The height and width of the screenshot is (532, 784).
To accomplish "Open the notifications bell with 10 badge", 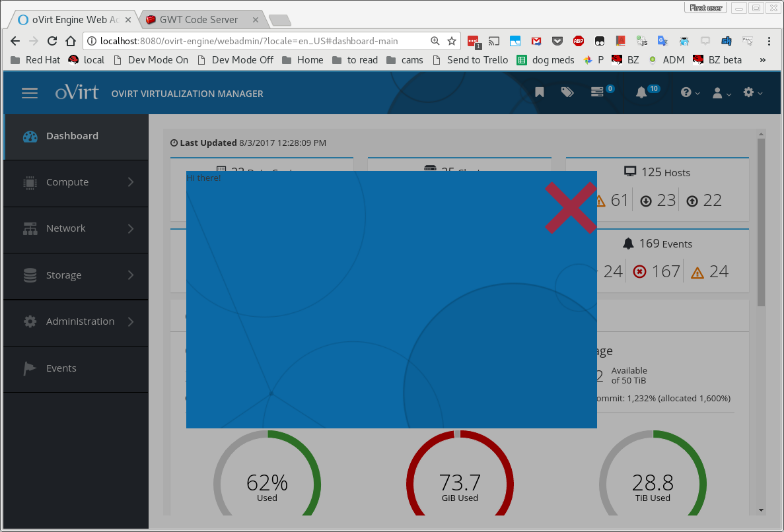I will click(x=641, y=93).
